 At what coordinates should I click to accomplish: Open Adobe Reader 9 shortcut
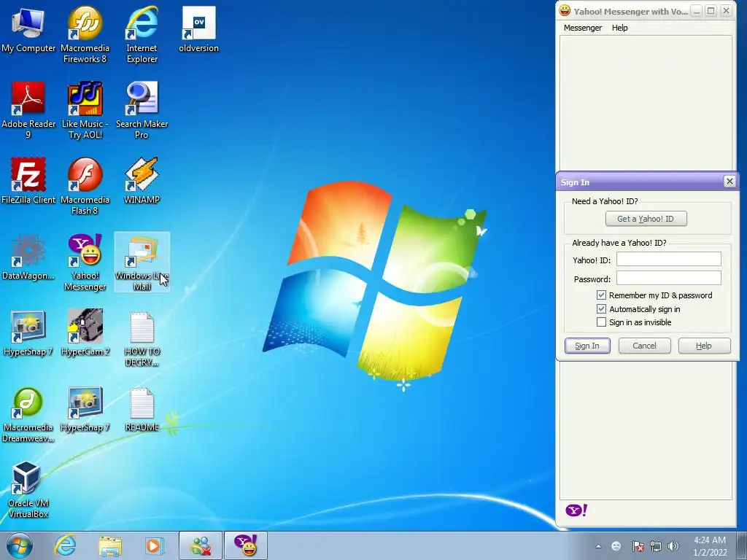tap(28, 109)
